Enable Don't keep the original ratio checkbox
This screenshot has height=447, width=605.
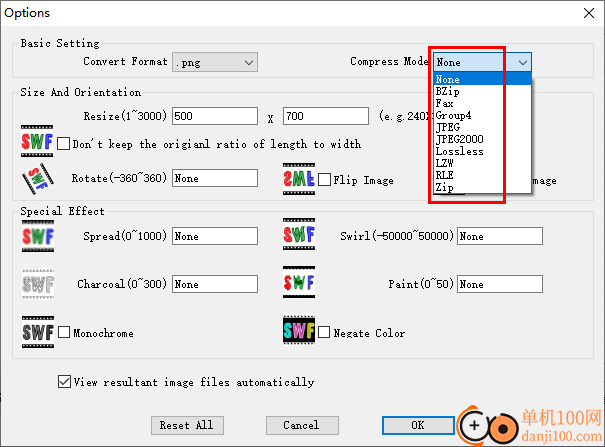64,144
